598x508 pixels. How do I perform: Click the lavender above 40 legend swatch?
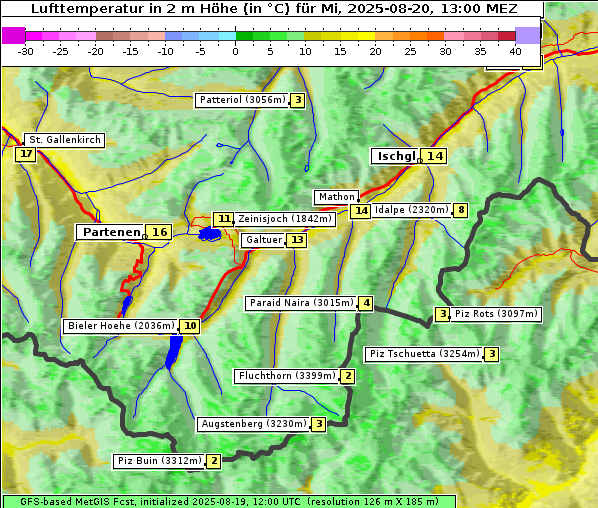[527, 35]
